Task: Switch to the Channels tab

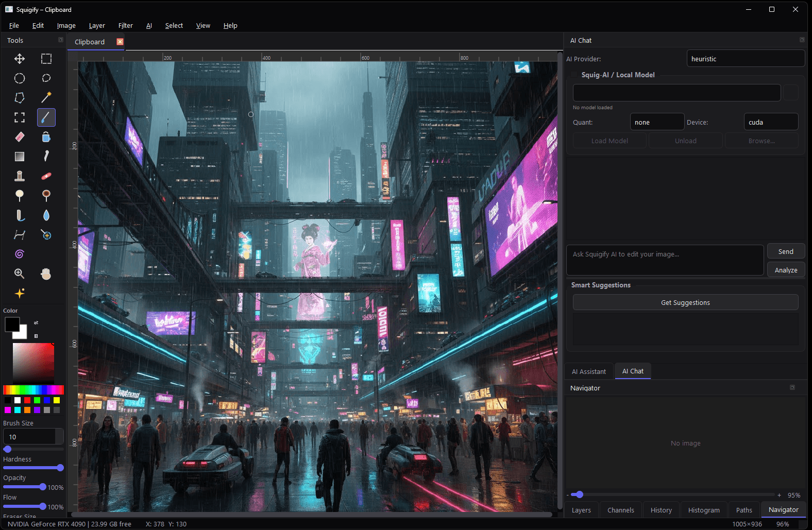Action: tap(621, 510)
